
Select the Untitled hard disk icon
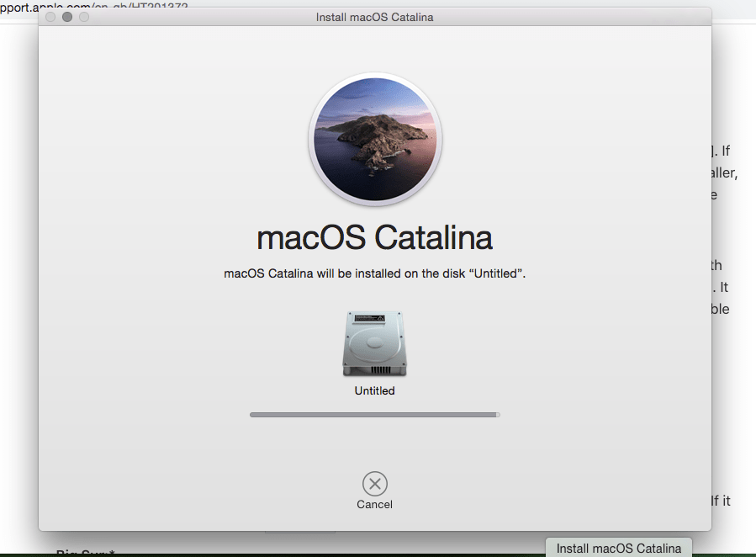click(x=374, y=343)
